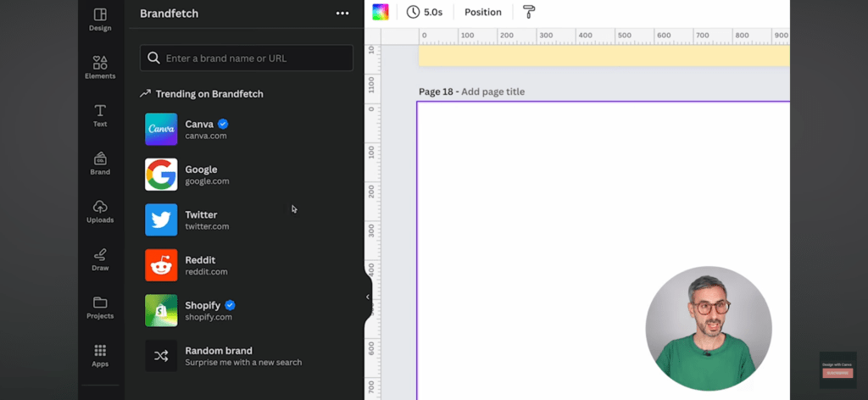Select the Shopify logo thumbnail

pyautogui.click(x=161, y=310)
